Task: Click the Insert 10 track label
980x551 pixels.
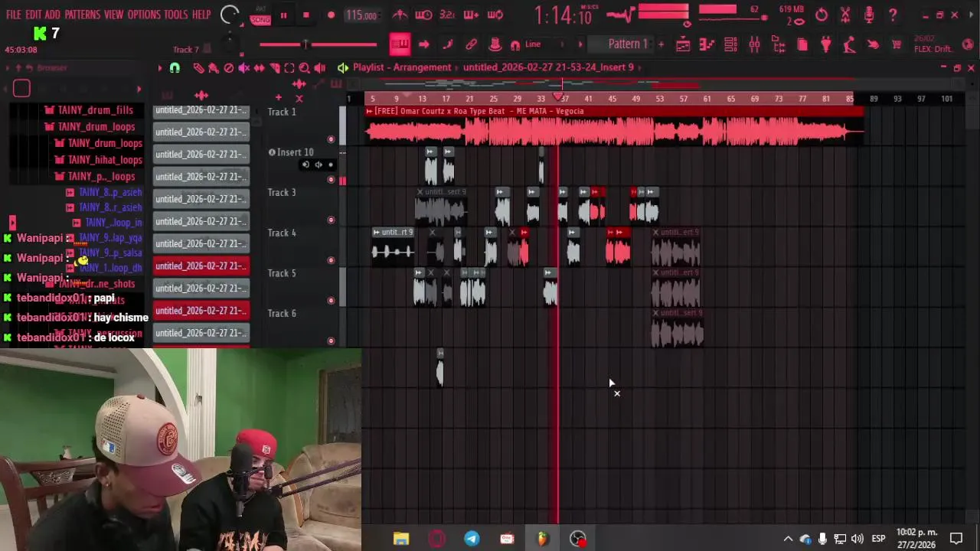Action: pos(295,152)
